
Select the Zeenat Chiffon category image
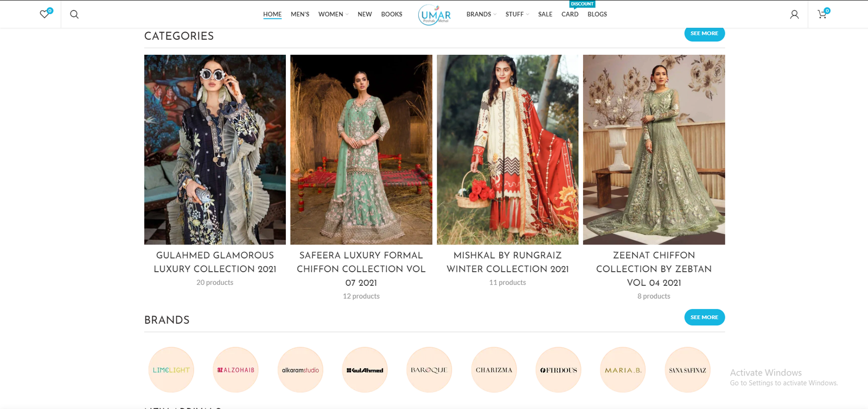click(x=654, y=150)
